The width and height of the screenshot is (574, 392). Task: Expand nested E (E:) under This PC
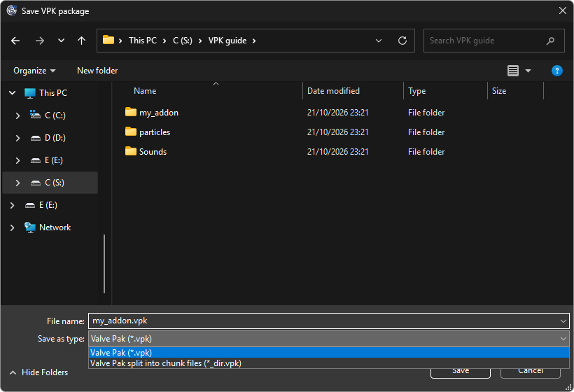[x=17, y=160]
